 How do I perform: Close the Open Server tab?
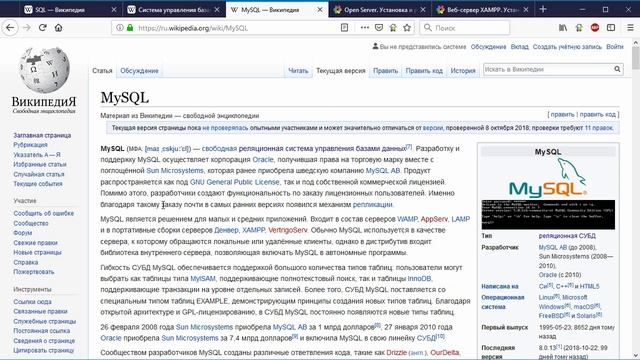coord(423,9)
